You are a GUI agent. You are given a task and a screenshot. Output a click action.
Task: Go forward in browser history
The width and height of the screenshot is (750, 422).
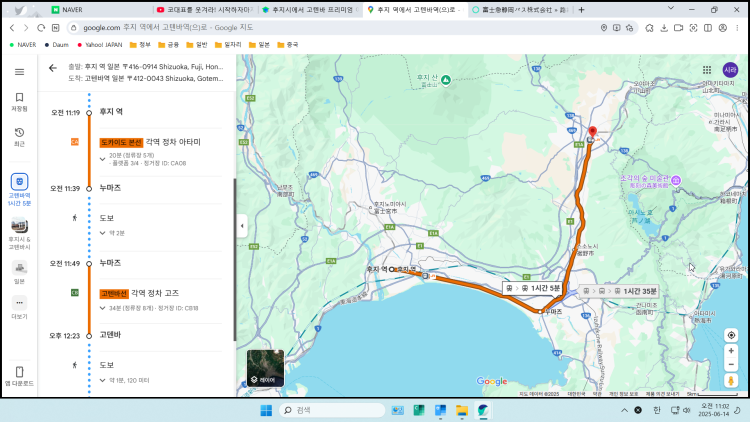tap(26, 28)
